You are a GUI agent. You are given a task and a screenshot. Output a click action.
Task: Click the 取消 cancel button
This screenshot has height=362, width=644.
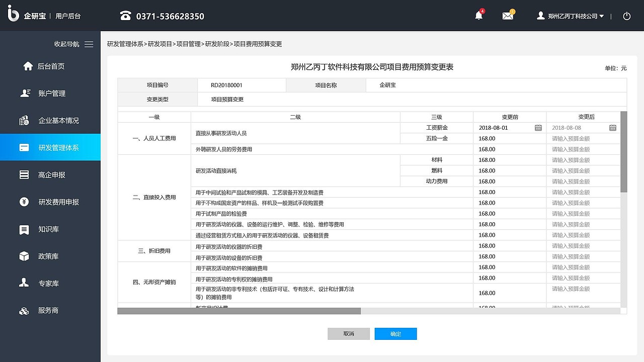(349, 333)
